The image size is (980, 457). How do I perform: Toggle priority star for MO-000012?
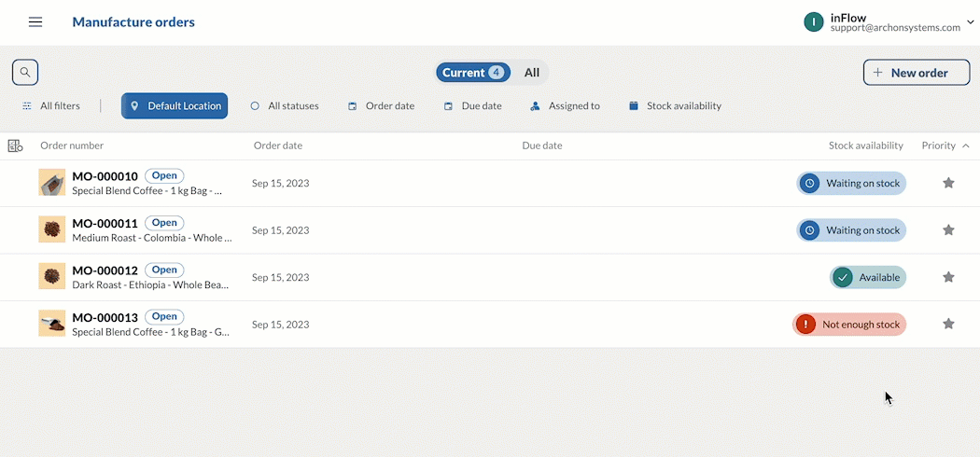948,277
